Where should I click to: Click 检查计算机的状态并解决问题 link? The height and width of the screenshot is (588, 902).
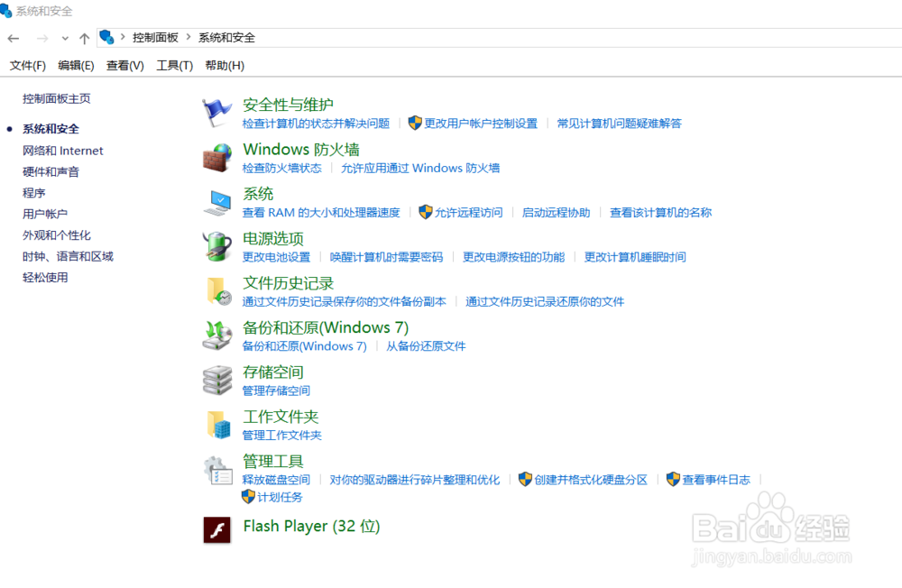(316, 124)
